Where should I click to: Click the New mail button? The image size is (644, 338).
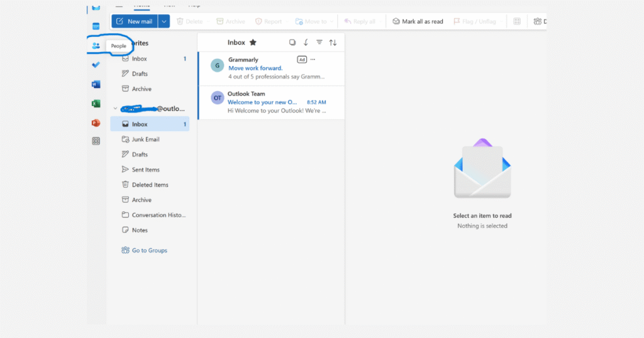point(134,21)
